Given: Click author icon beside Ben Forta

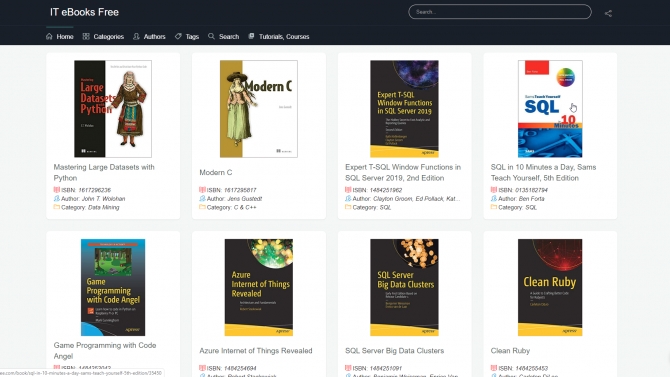Looking at the screenshot, I should tap(494, 198).
